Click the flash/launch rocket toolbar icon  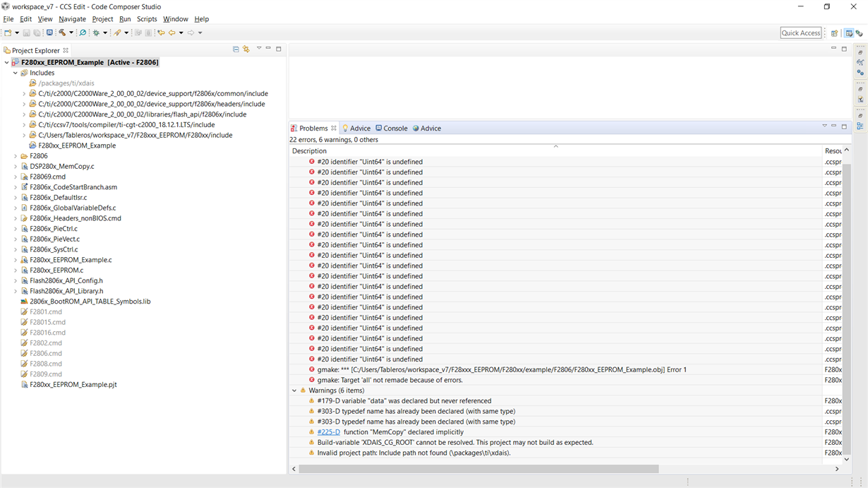pos(117,32)
